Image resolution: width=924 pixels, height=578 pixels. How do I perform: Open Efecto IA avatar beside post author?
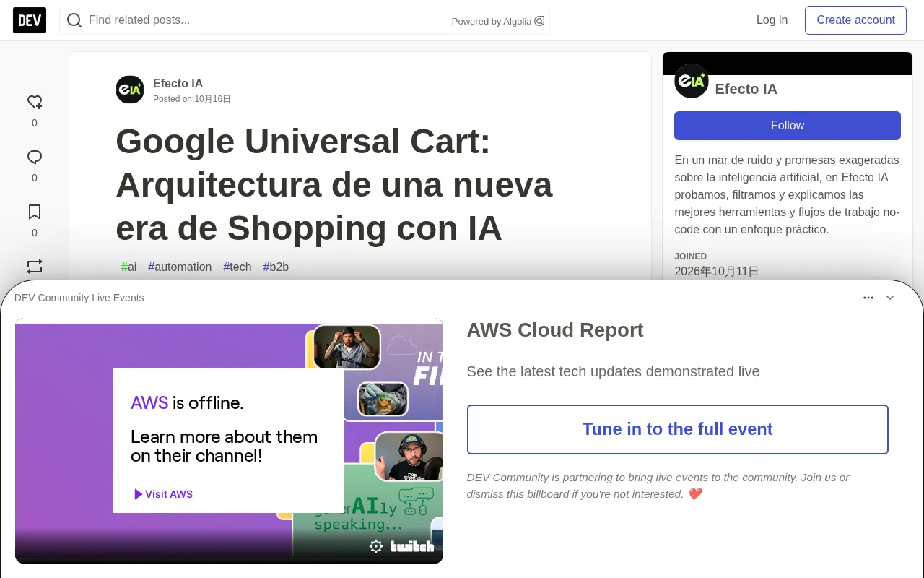click(x=130, y=90)
